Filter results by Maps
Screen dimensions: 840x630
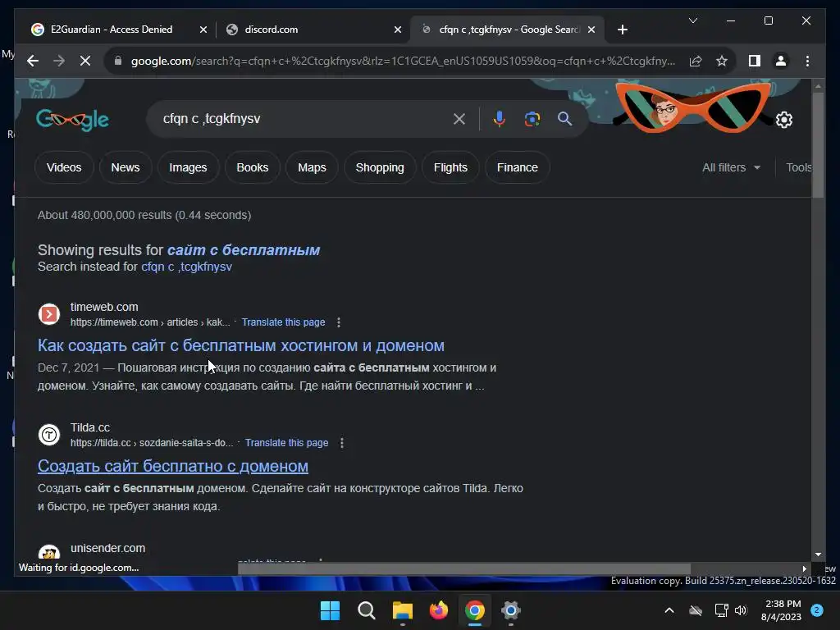click(x=312, y=167)
